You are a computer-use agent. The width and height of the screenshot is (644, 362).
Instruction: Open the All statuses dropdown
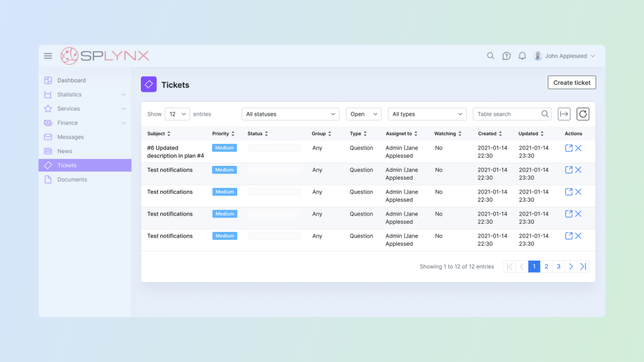click(291, 114)
